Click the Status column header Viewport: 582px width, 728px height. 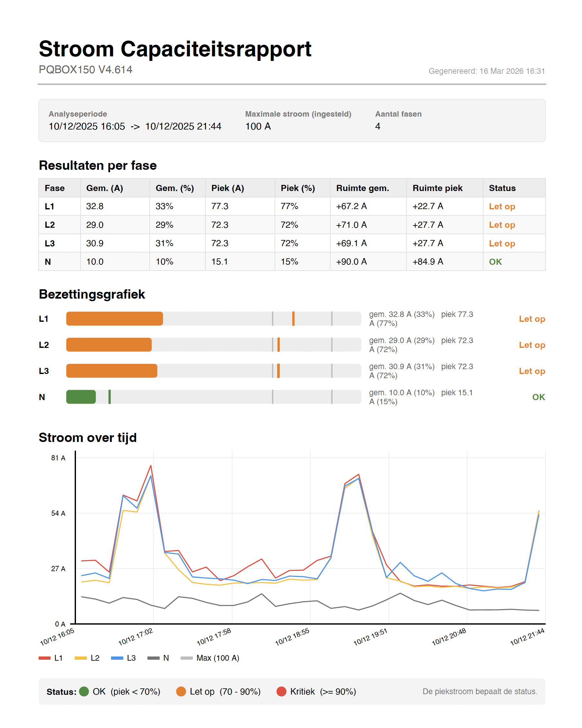click(x=502, y=188)
